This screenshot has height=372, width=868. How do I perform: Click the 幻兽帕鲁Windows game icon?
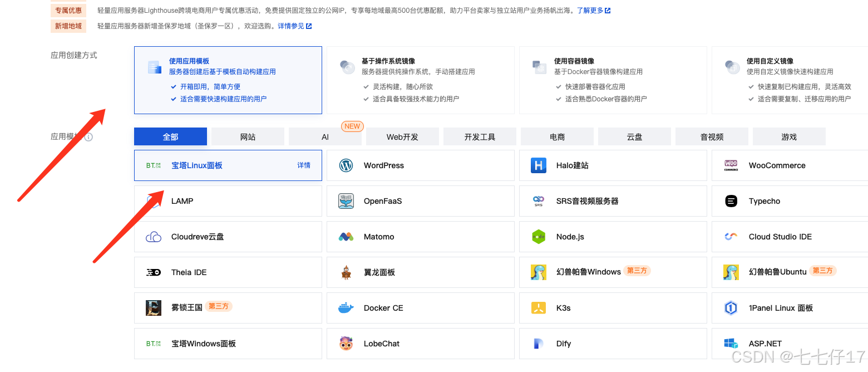coord(539,272)
